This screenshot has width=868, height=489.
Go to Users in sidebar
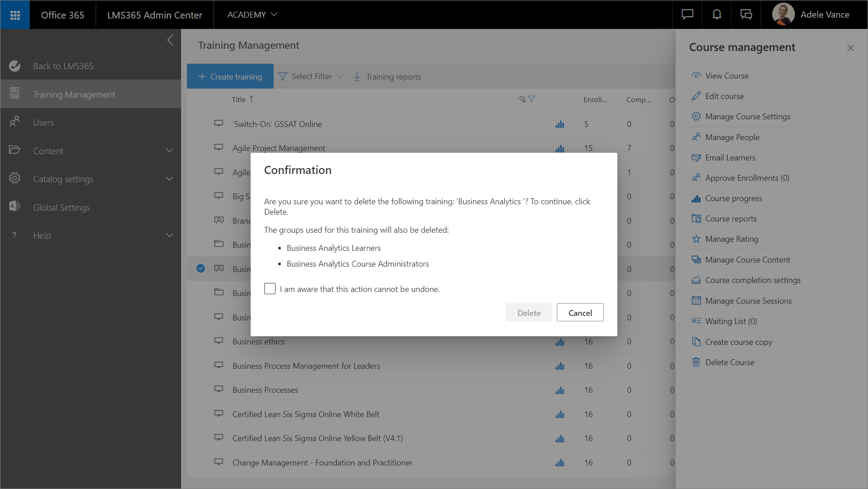[x=43, y=122]
